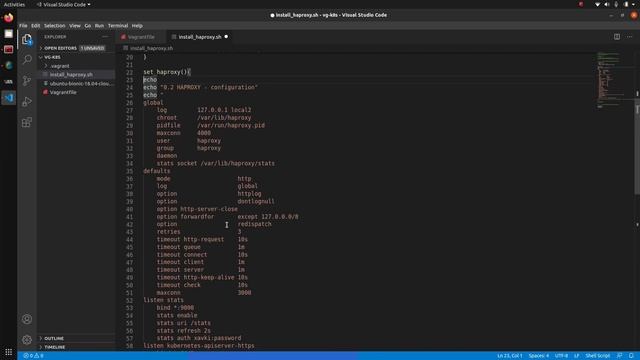Open the Go menu
The height and width of the screenshot is (360, 640).
click(88, 26)
